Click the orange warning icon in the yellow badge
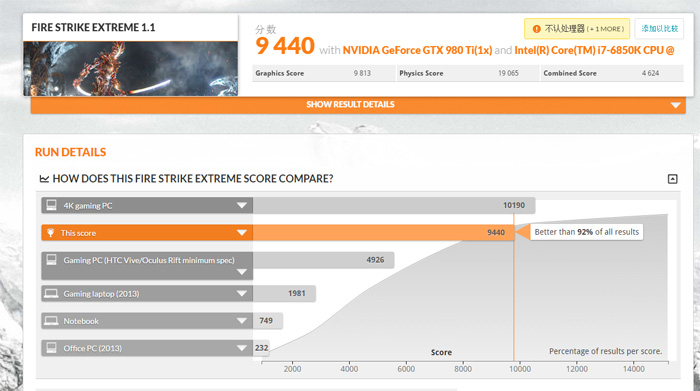This screenshot has width=700, height=391. (x=537, y=29)
